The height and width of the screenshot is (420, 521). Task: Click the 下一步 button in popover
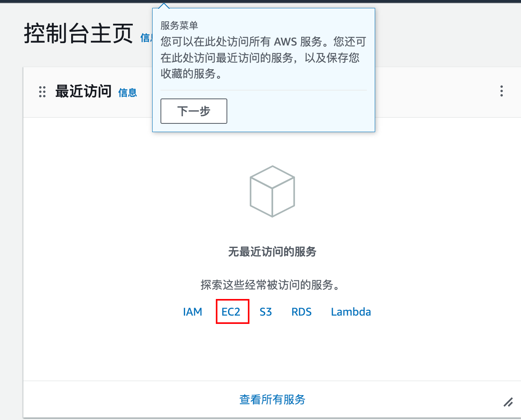[x=194, y=111]
